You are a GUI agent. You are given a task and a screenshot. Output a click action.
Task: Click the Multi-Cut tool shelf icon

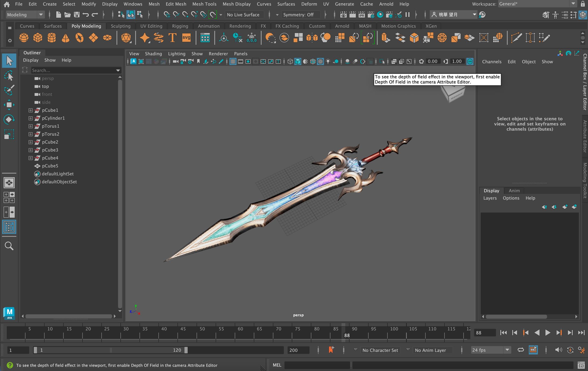point(516,38)
